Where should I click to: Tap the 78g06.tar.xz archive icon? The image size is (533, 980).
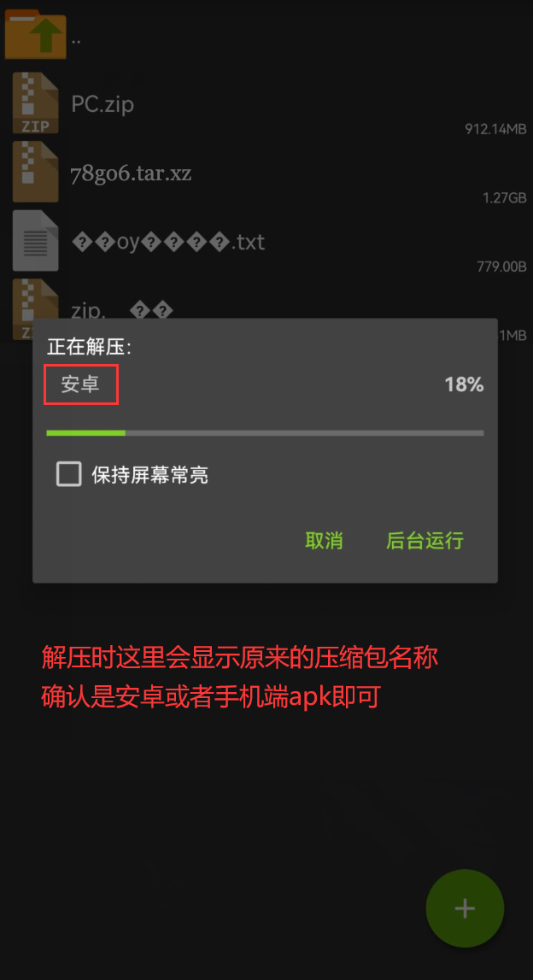click(x=36, y=172)
